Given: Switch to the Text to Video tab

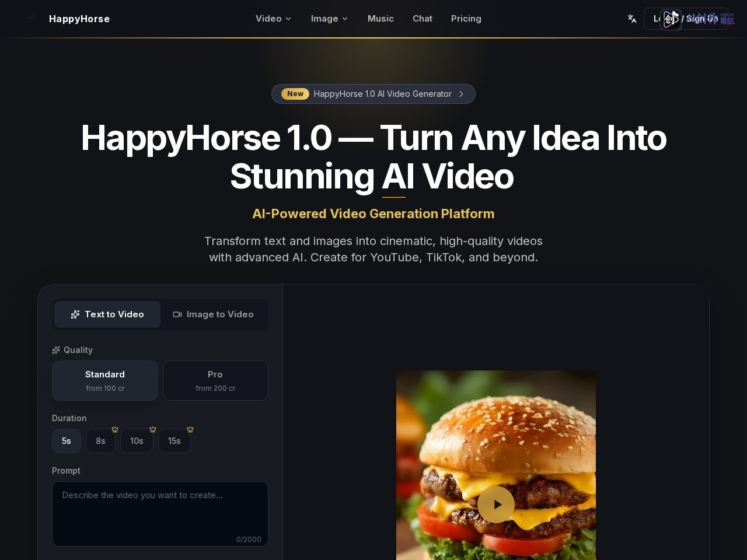Looking at the screenshot, I should pos(107,314).
